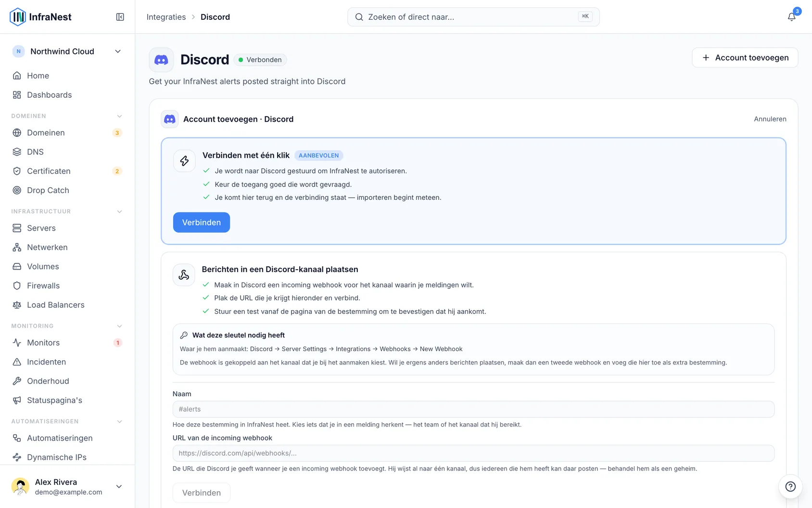Screen dimensions: 812x508
Task: Click the Home house icon
Action: (x=17, y=76)
